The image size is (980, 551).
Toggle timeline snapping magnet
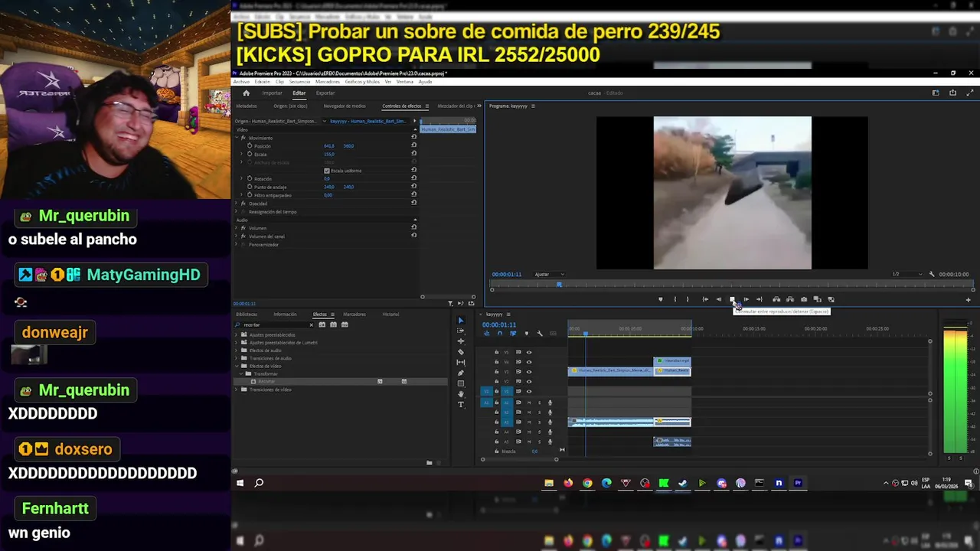[499, 334]
